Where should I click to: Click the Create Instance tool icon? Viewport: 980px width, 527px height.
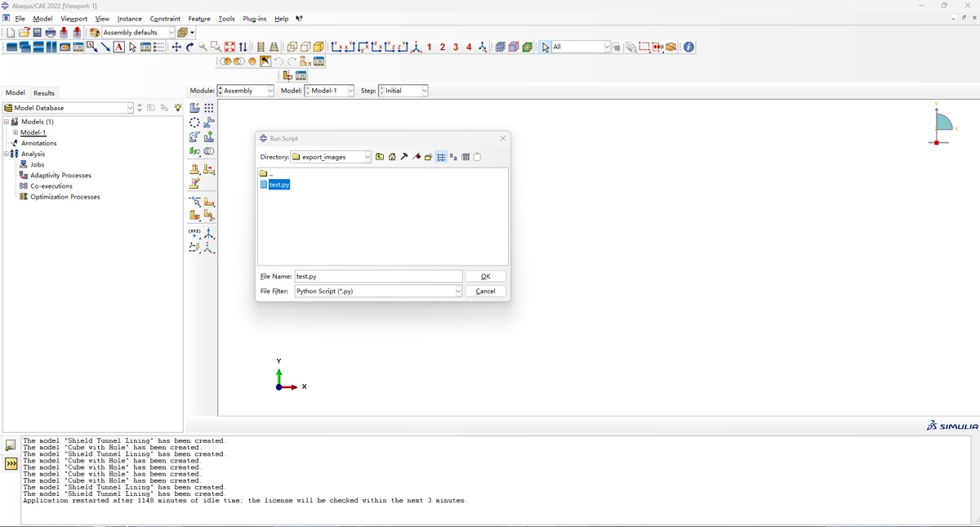pyautogui.click(x=194, y=108)
